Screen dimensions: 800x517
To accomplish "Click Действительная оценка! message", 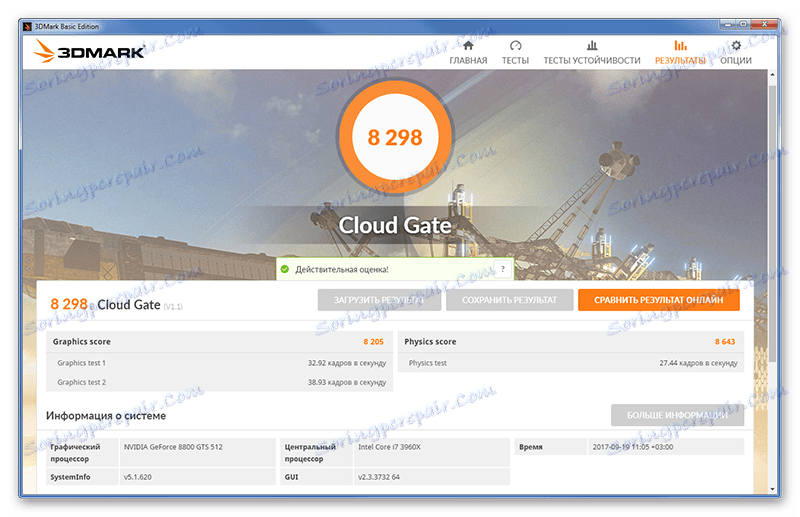I will [x=342, y=269].
